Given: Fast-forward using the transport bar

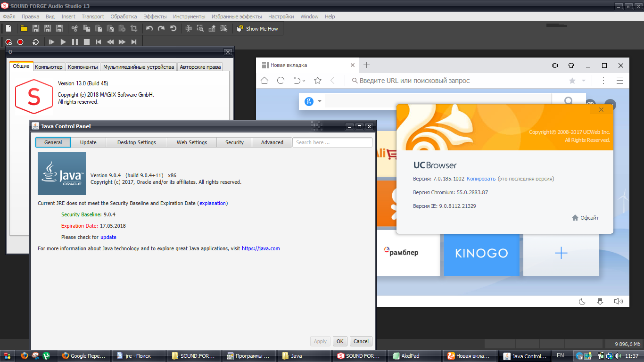Looking at the screenshot, I should [122, 42].
